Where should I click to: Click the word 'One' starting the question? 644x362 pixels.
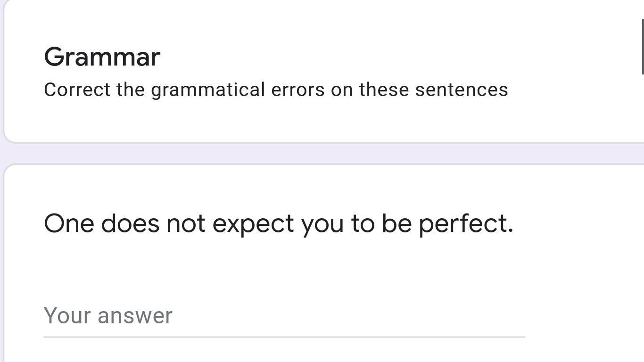[69, 223]
